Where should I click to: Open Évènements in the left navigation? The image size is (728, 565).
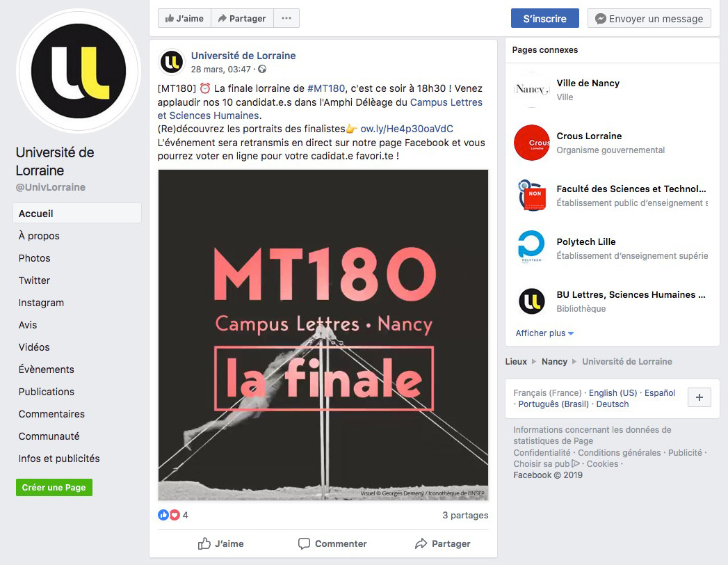pyautogui.click(x=47, y=369)
